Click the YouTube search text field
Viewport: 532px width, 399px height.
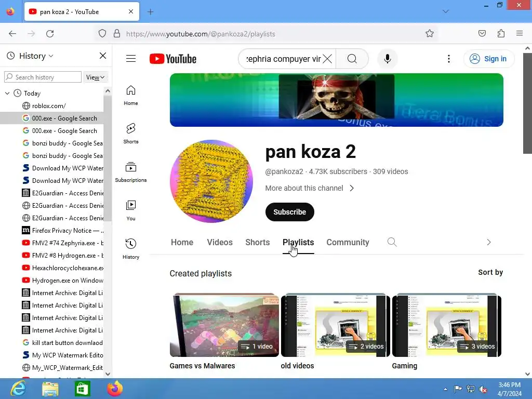(283, 59)
